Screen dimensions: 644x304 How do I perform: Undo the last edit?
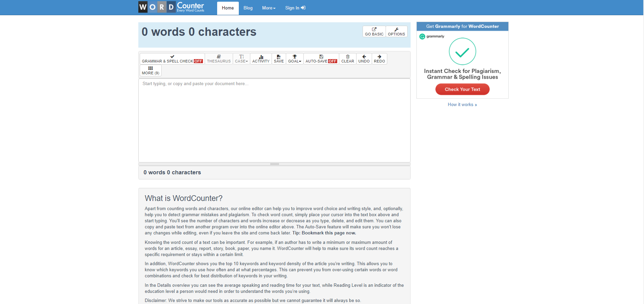pos(364,59)
